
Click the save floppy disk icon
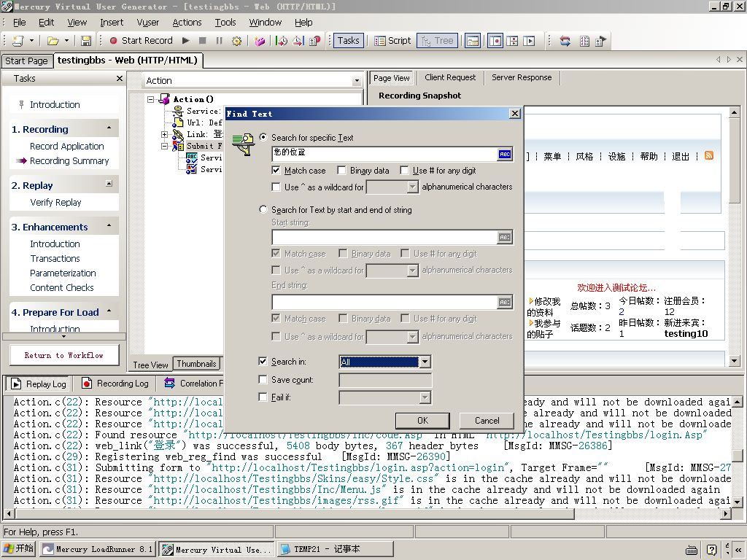coord(86,41)
